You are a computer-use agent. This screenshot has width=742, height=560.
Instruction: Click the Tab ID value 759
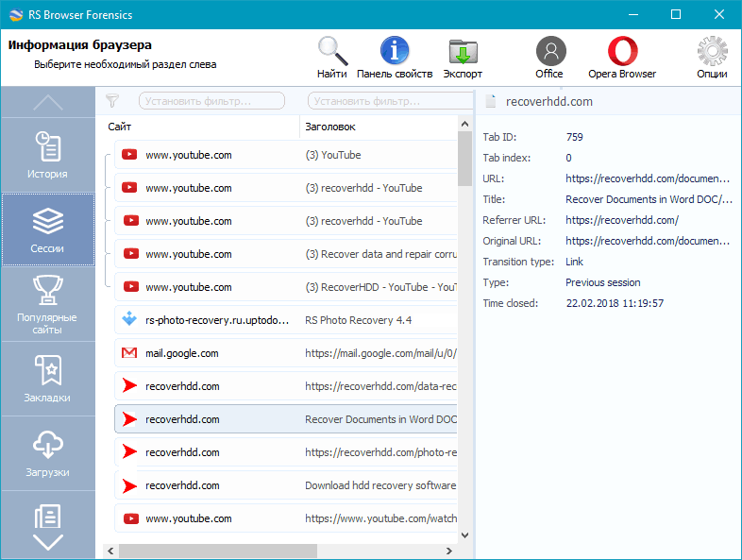pos(575,137)
